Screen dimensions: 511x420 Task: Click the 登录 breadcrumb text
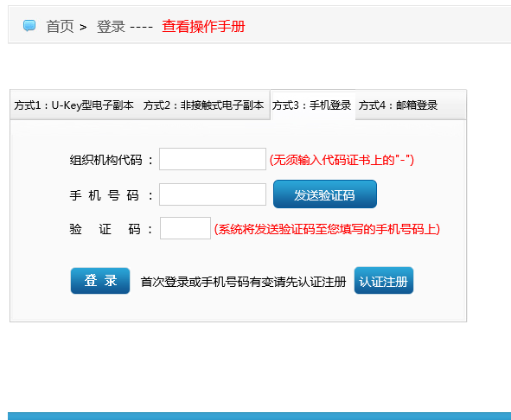click(111, 27)
